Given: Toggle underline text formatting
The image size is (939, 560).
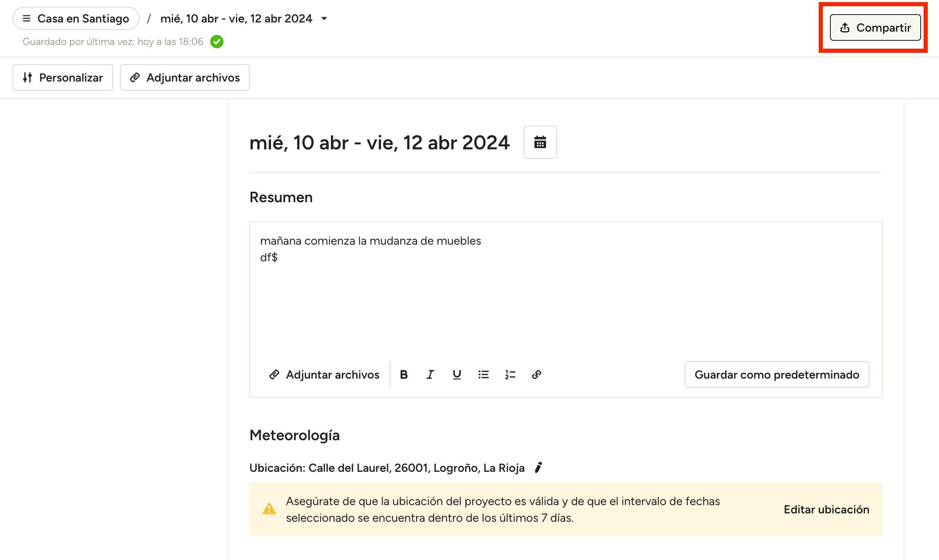Looking at the screenshot, I should 457,374.
